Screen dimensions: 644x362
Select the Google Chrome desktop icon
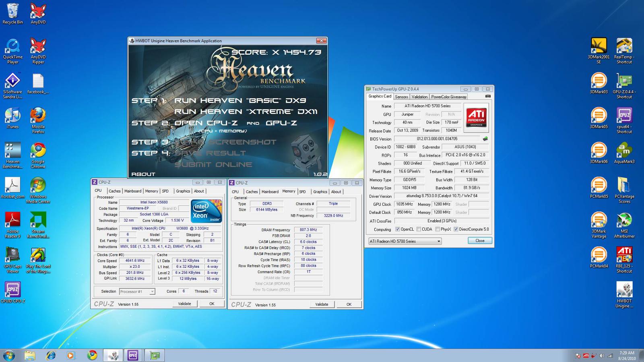[38, 155]
